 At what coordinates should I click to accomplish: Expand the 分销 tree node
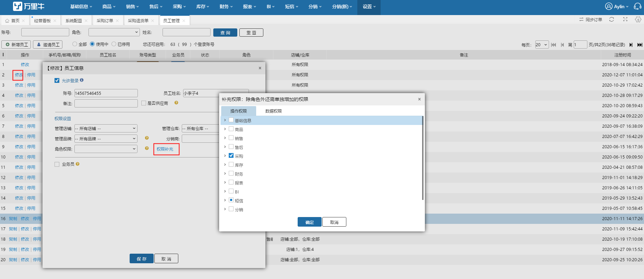pyautogui.click(x=225, y=209)
